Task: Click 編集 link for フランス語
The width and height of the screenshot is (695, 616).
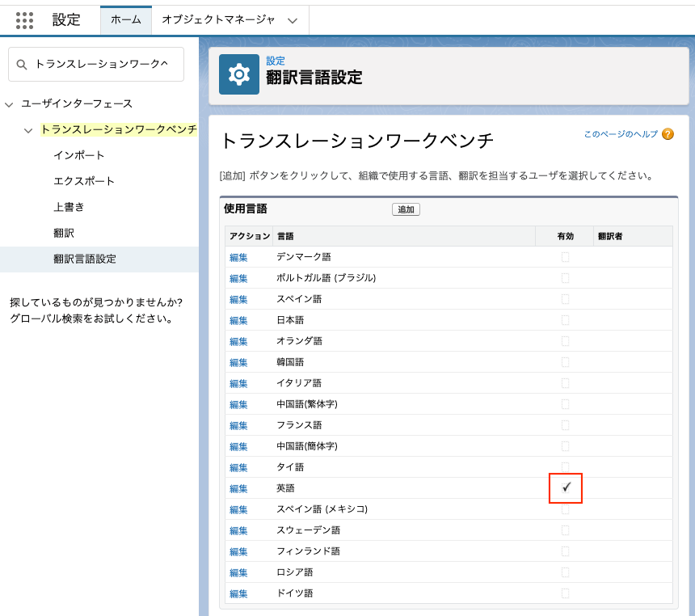Action: pos(238,425)
